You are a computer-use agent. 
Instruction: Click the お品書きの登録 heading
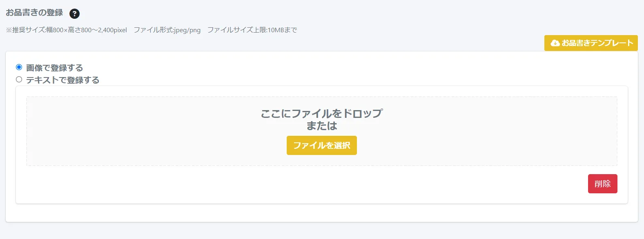click(x=34, y=13)
